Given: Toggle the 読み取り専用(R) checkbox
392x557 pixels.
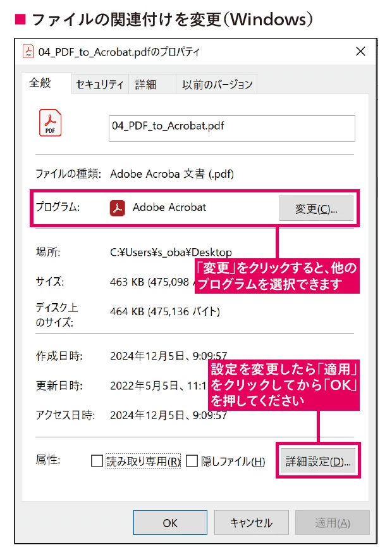Looking at the screenshot, I should pos(97,461).
